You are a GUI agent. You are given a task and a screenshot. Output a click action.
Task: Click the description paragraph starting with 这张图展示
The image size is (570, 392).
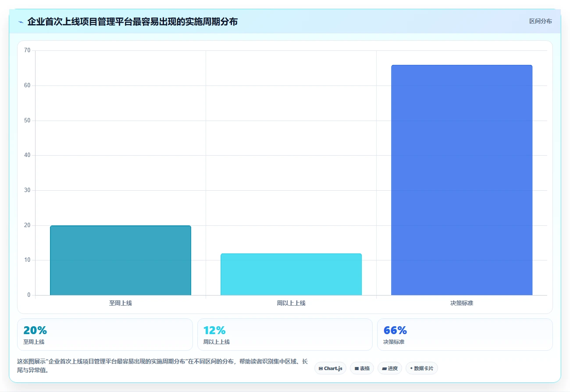(162, 366)
